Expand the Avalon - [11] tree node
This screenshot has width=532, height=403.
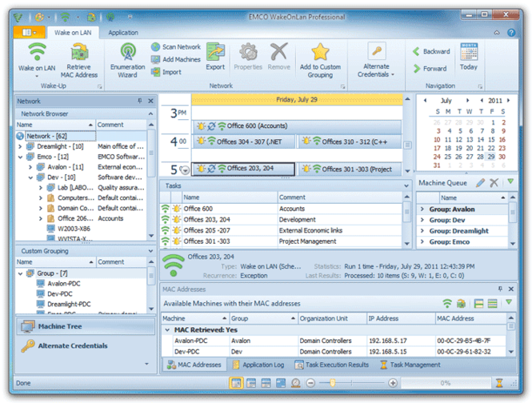[30, 167]
